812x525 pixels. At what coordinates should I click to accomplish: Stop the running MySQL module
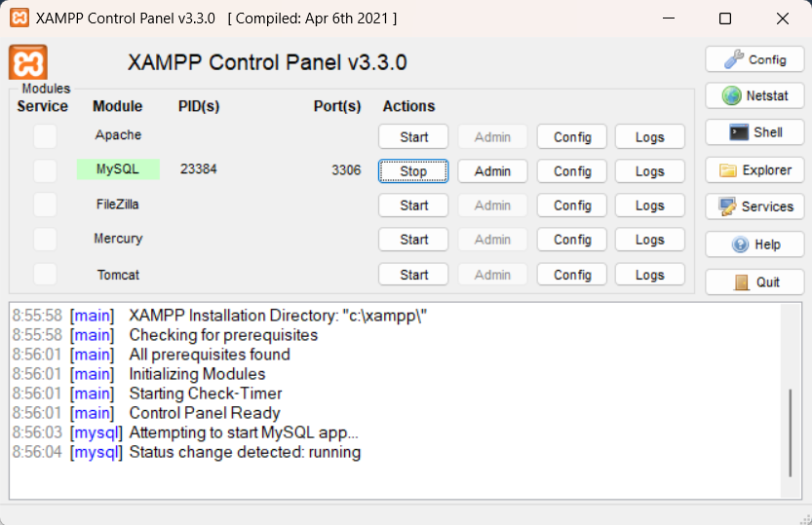[x=413, y=171]
